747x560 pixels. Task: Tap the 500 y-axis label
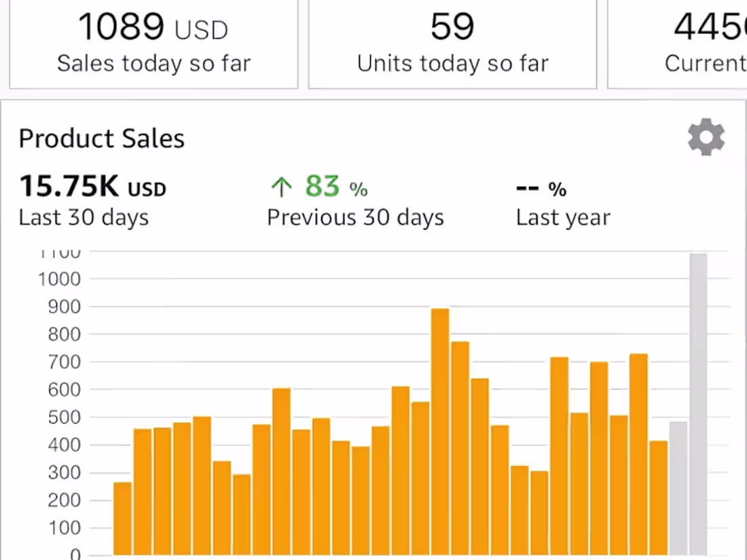coord(65,417)
